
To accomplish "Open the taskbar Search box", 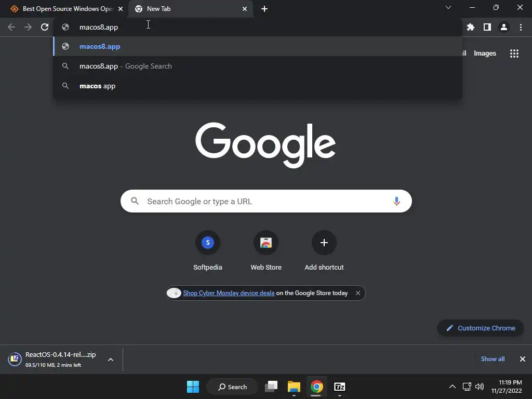I will click(232, 387).
